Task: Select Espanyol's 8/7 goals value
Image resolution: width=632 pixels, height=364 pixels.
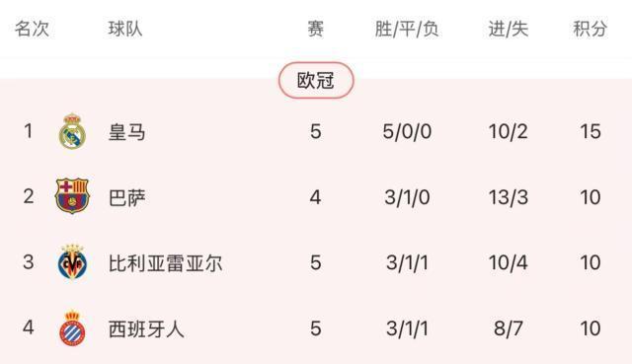Action: coord(509,328)
